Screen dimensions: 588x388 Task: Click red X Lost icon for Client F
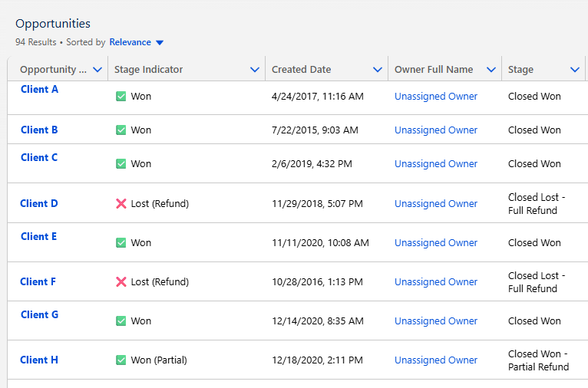[121, 282]
